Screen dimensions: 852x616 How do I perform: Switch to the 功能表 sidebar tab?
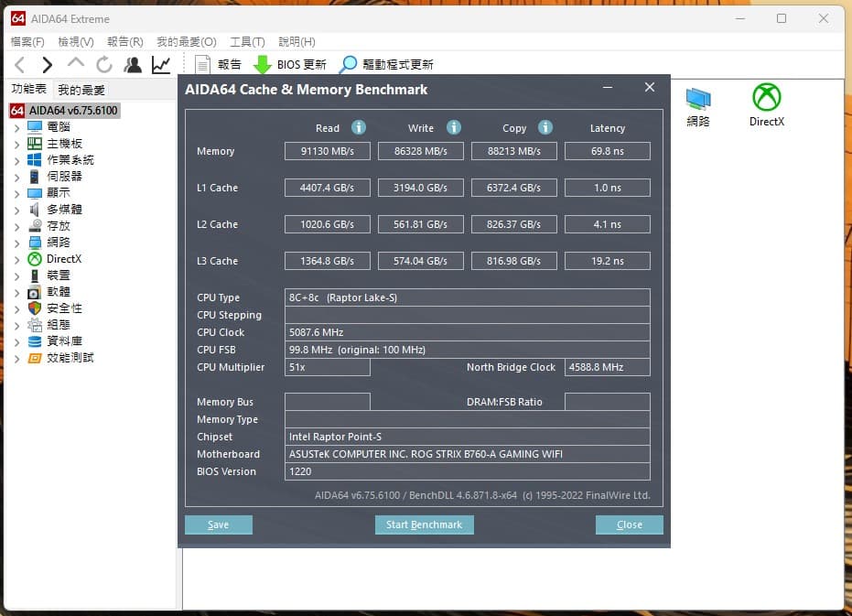pyautogui.click(x=28, y=89)
